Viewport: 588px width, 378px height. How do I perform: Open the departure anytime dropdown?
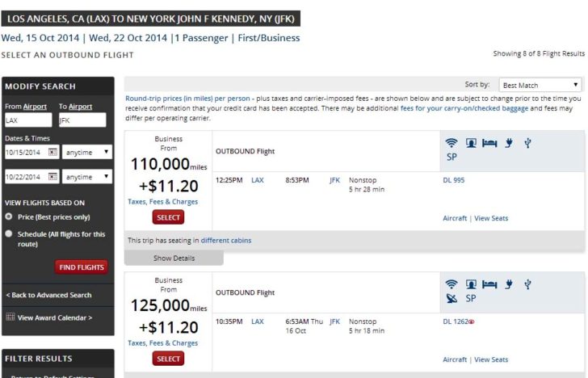pyautogui.click(x=87, y=152)
